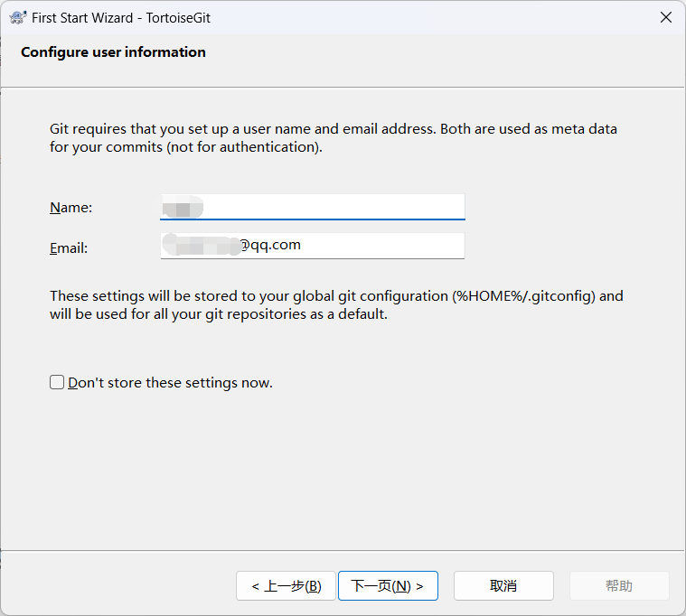Focus the Name input field
686x616 pixels.
[x=313, y=207]
